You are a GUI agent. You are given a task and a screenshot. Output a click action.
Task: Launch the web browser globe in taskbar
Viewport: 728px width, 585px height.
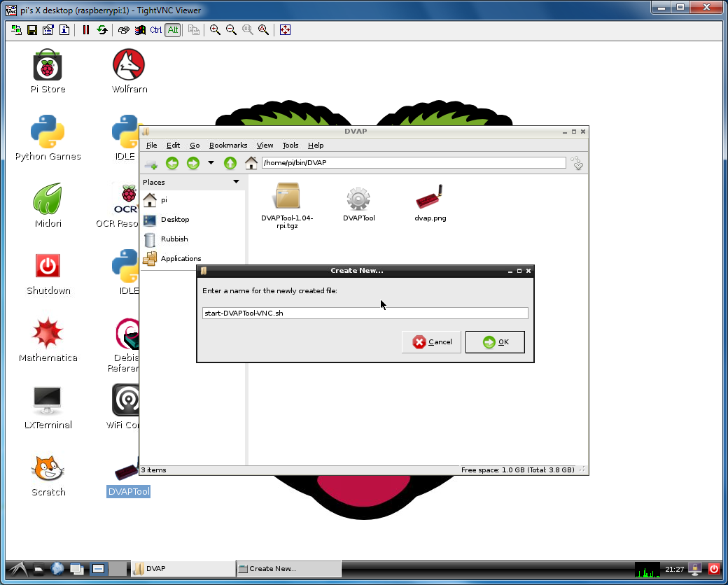click(57, 569)
